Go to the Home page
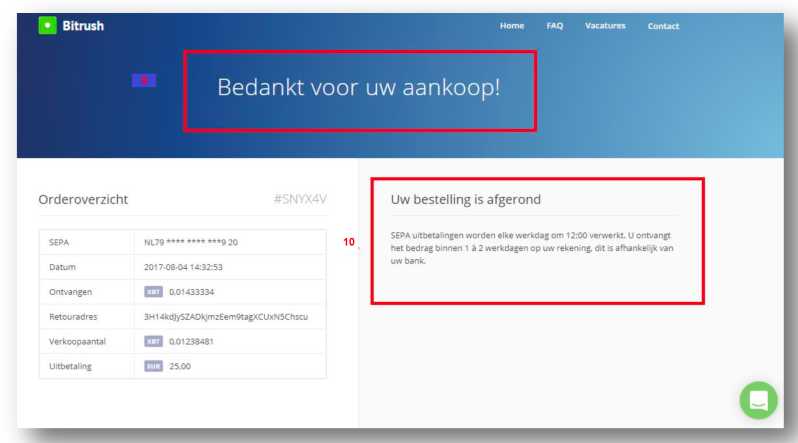 [x=511, y=25]
